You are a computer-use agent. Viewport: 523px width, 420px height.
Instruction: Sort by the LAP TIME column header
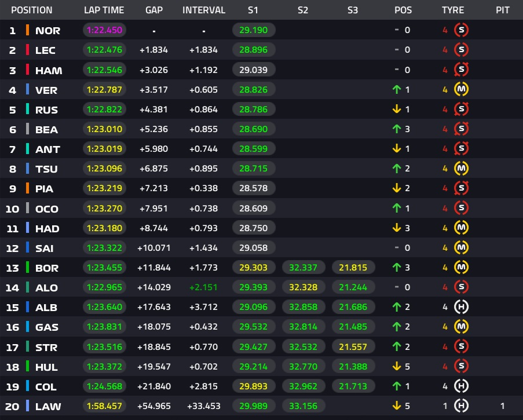[x=103, y=10]
